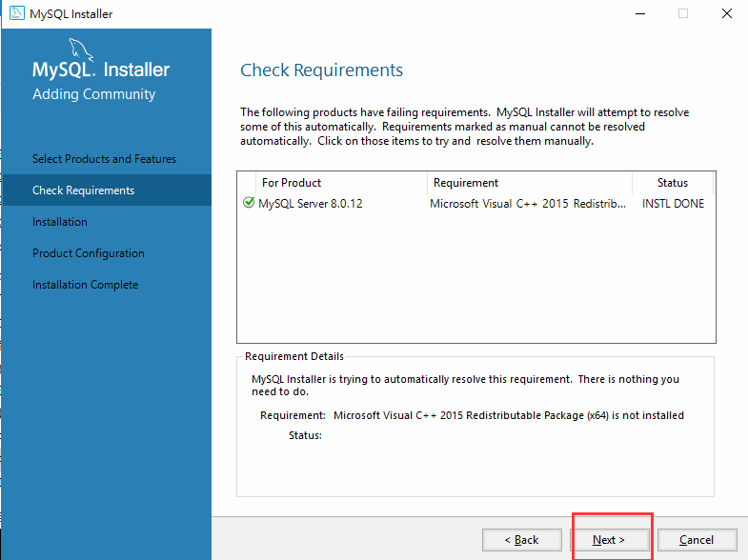
Task: Click green checkmark beside MySQL Server 8.0.12
Action: point(248,203)
